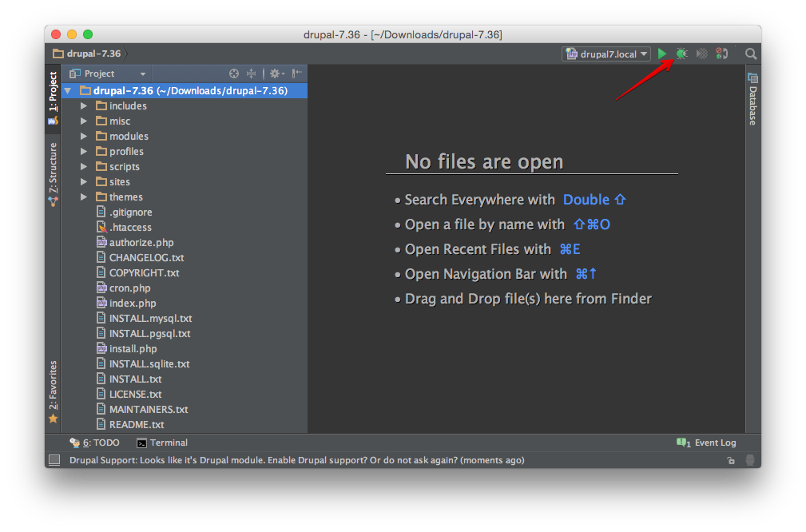Hide the Project tool window
The height and width of the screenshot is (532, 806).
tap(296, 73)
